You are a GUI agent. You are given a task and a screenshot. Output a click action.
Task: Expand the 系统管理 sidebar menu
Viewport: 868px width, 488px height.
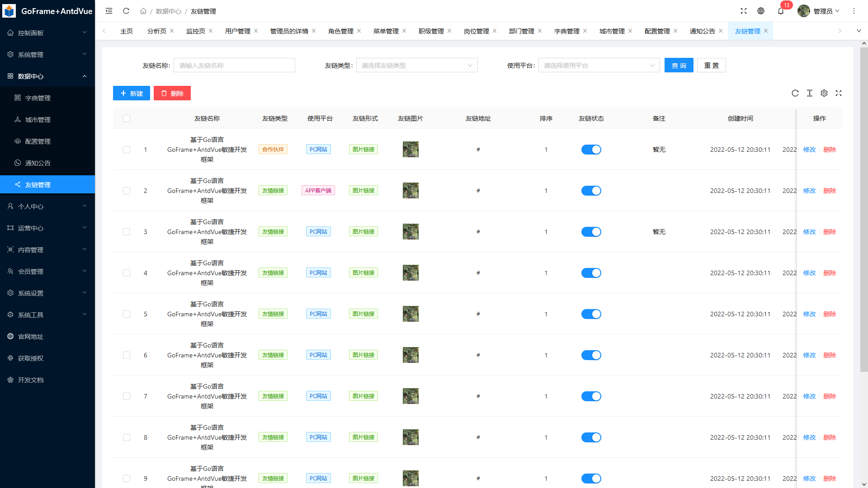47,55
